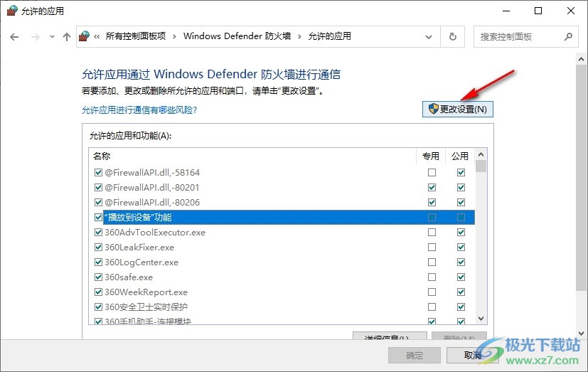Toggle 公用 checkbox for 360WeekReport.exe
The width and height of the screenshot is (588, 372).
(461, 292)
